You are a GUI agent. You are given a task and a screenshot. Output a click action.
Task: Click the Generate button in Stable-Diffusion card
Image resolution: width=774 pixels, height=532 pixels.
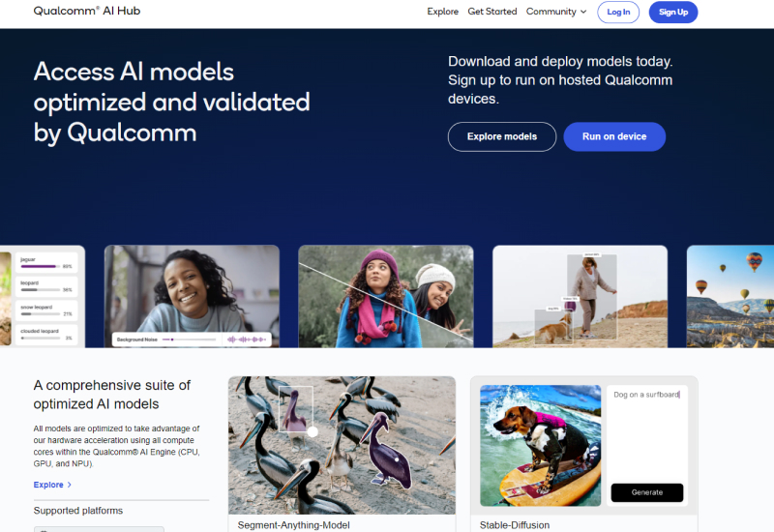coord(646,492)
